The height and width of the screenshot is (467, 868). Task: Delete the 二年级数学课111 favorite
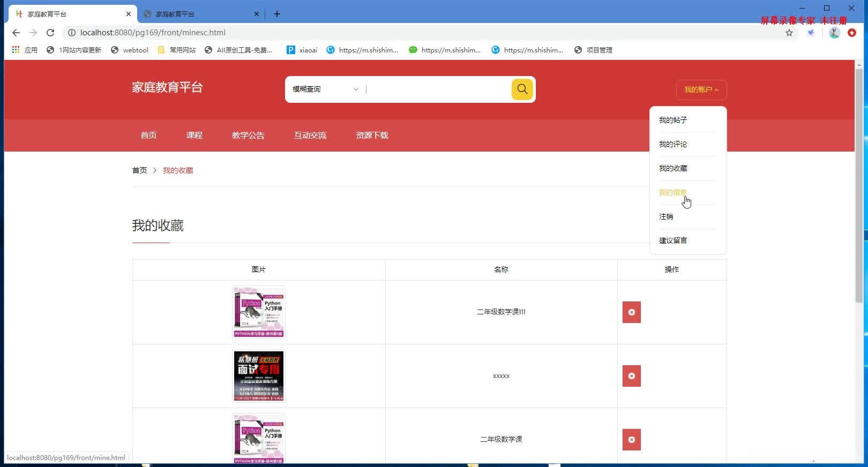click(x=631, y=312)
